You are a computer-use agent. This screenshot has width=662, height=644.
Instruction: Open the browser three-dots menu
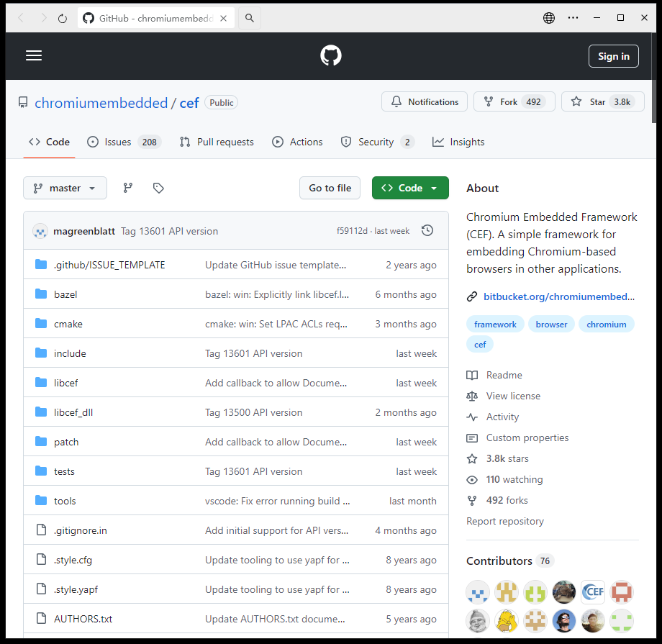[x=573, y=18]
